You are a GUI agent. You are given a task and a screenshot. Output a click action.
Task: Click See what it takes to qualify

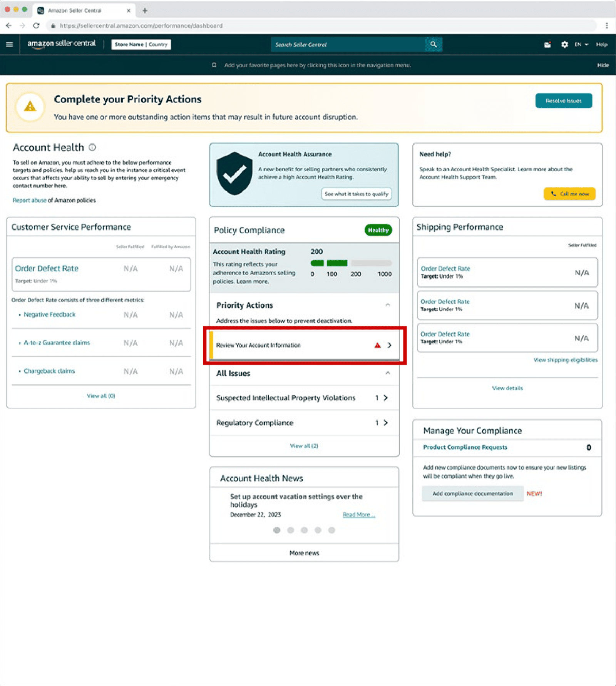tap(357, 194)
